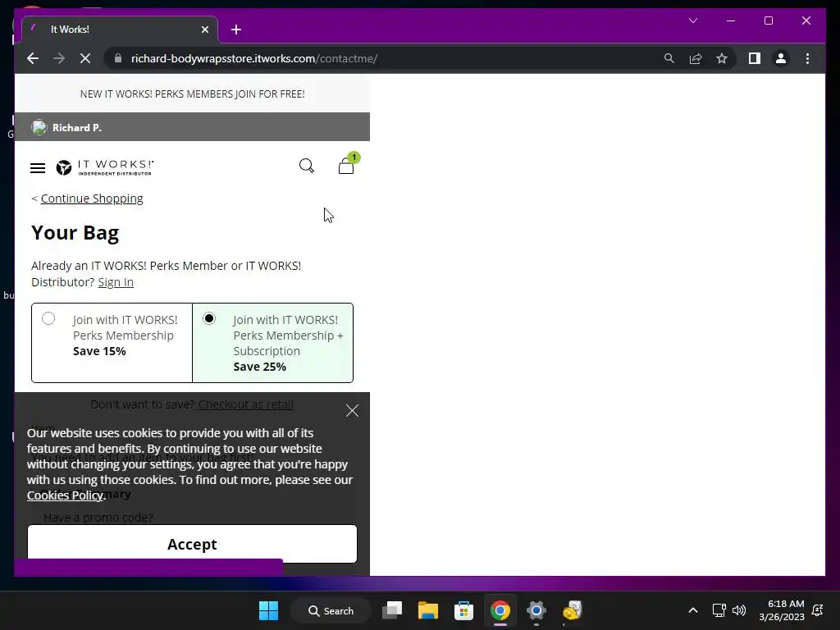Select Perks Membership + Subscription radio
Screen dimensions: 840x630
click(x=209, y=319)
